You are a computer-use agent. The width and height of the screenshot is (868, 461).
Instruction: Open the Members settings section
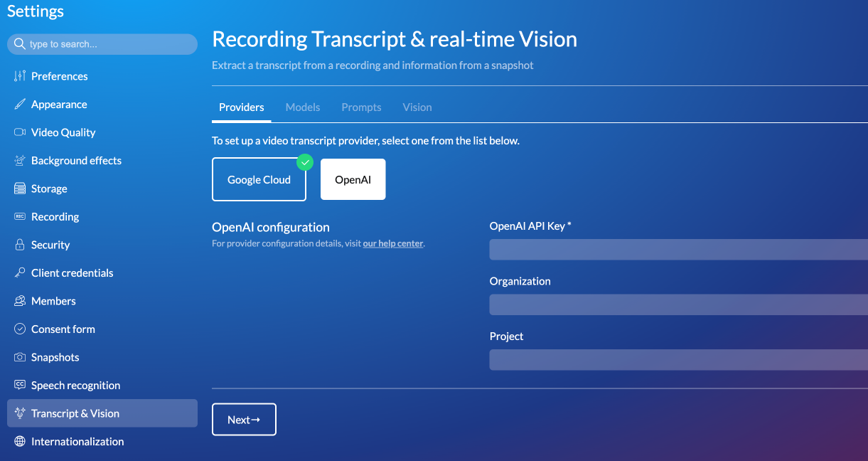coord(53,301)
